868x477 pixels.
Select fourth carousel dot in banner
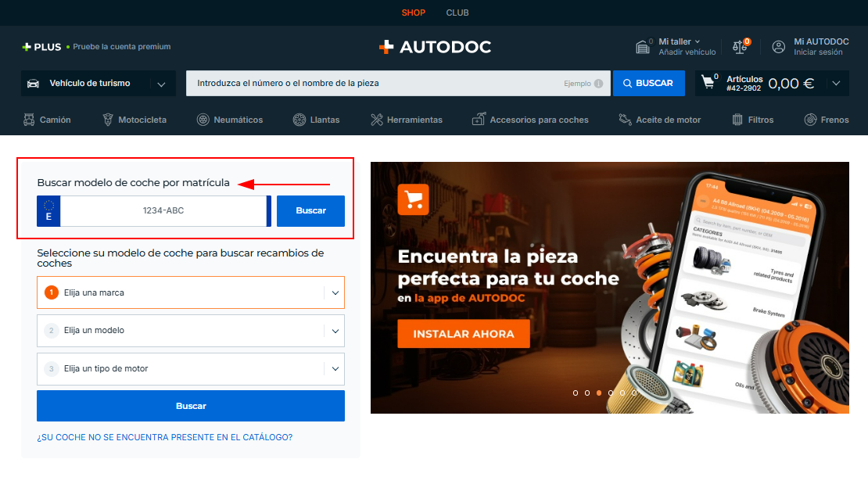[611, 393]
